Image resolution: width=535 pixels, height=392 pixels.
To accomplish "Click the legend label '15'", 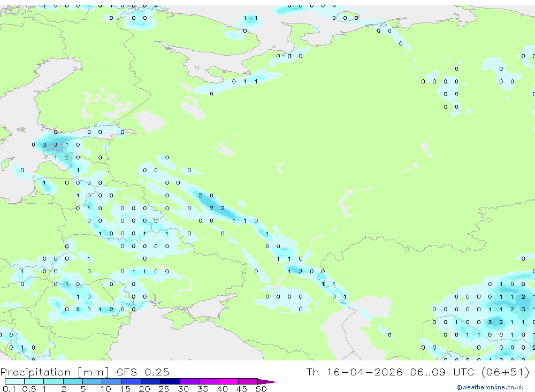I will (125, 389).
